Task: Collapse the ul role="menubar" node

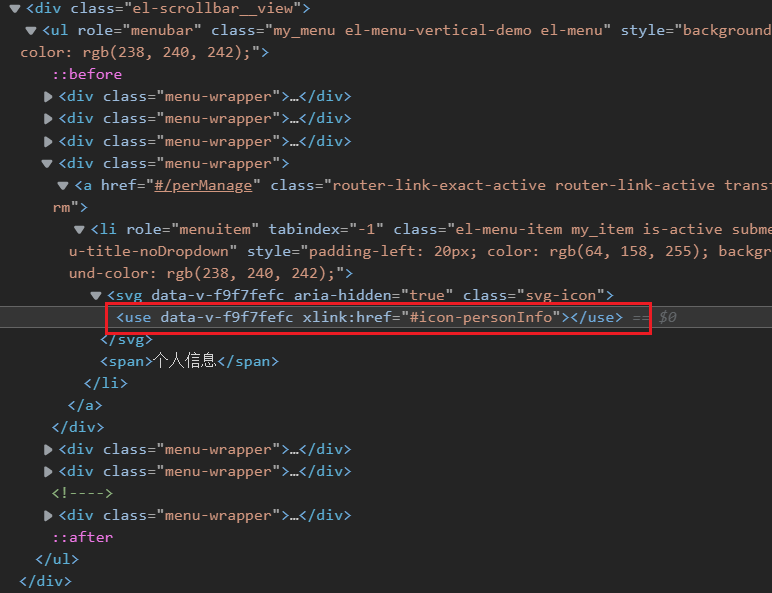Action: 31,31
